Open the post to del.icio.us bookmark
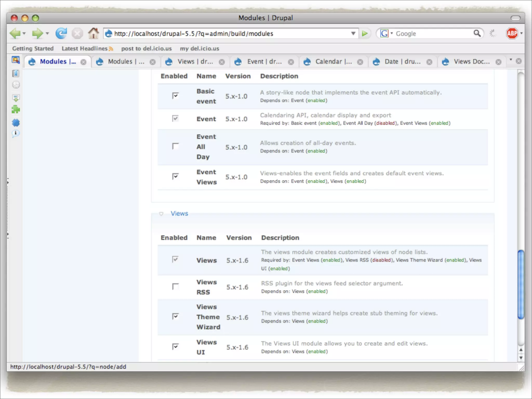 146,49
